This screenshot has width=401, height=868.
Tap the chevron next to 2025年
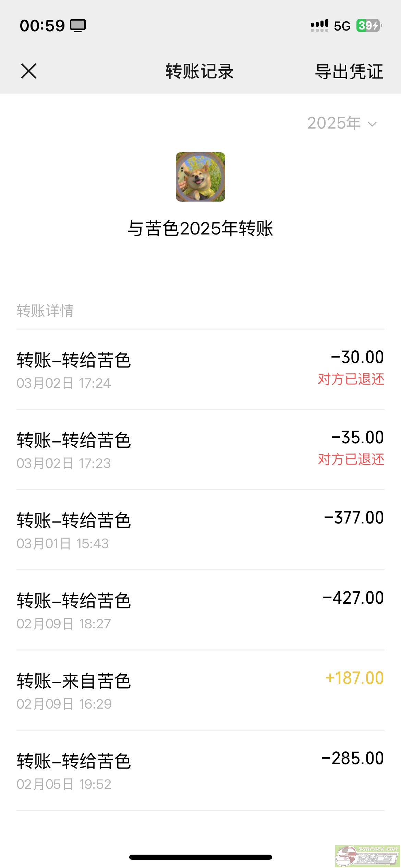click(x=372, y=124)
